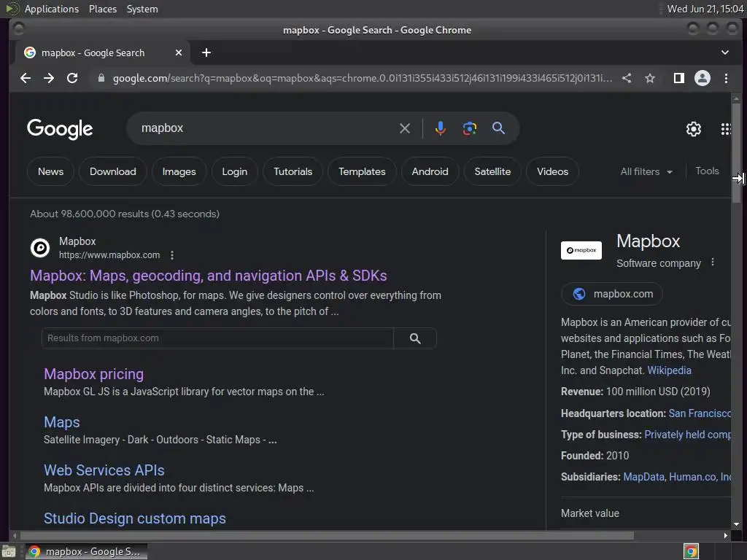Open clock Wed Jun 21 calendar

click(705, 9)
